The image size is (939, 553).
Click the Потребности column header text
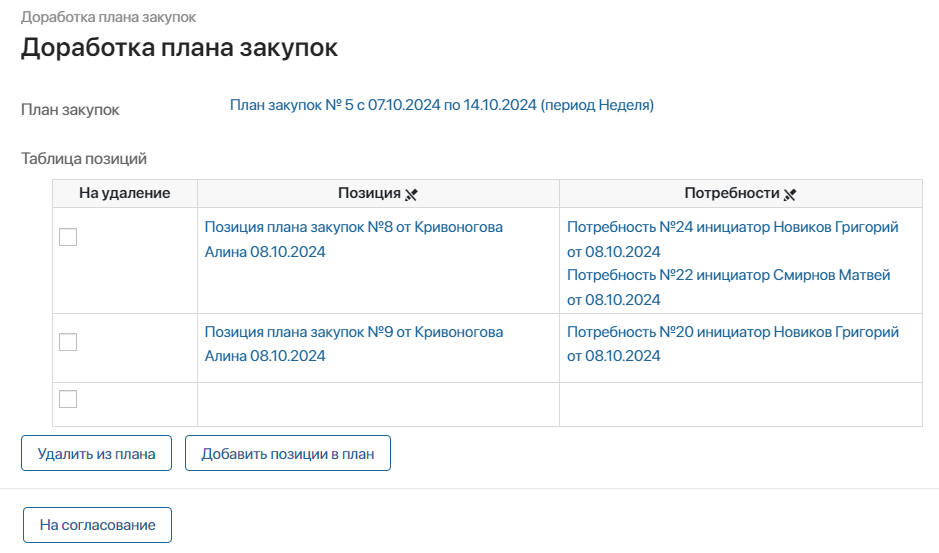point(732,193)
